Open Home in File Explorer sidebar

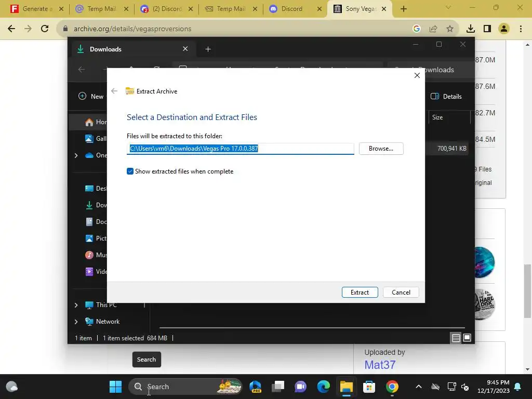96,122
